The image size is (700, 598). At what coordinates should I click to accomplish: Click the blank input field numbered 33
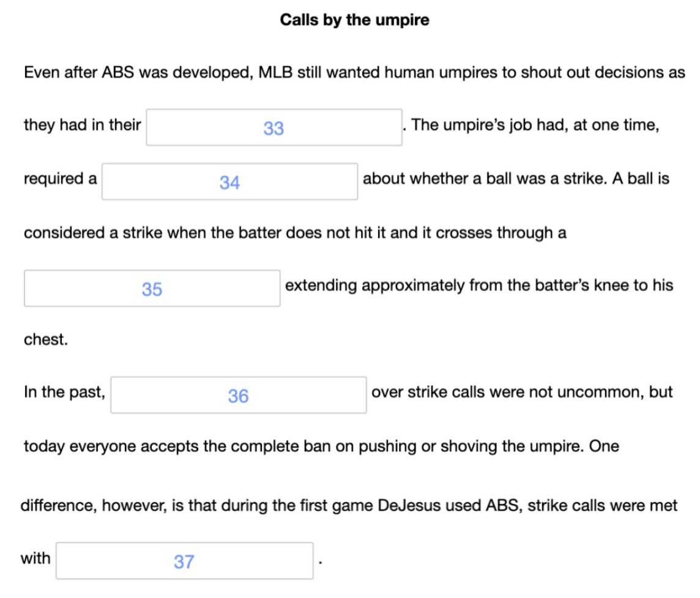click(x=274, y=128)
